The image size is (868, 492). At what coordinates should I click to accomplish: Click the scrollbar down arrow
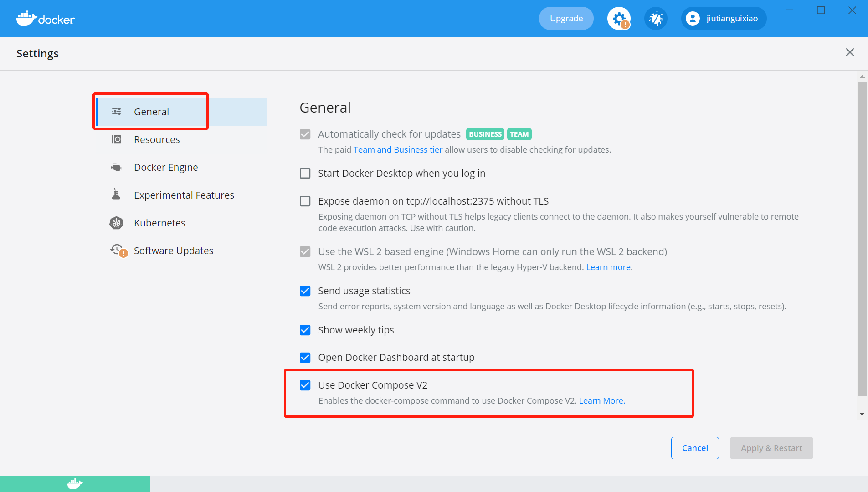point(862,414)
